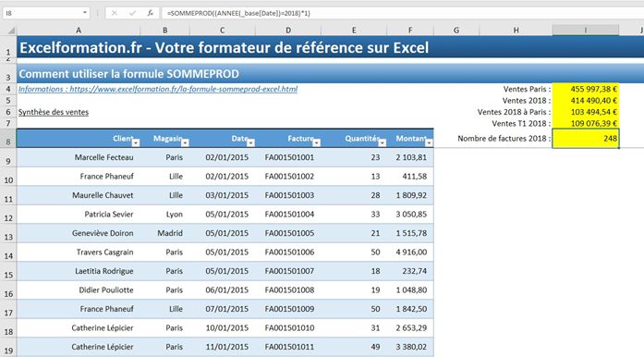Select date cell 03/01/2015
Image resolution: width=644 pixels, height=357 pixels.
click(x=222, y=195)
